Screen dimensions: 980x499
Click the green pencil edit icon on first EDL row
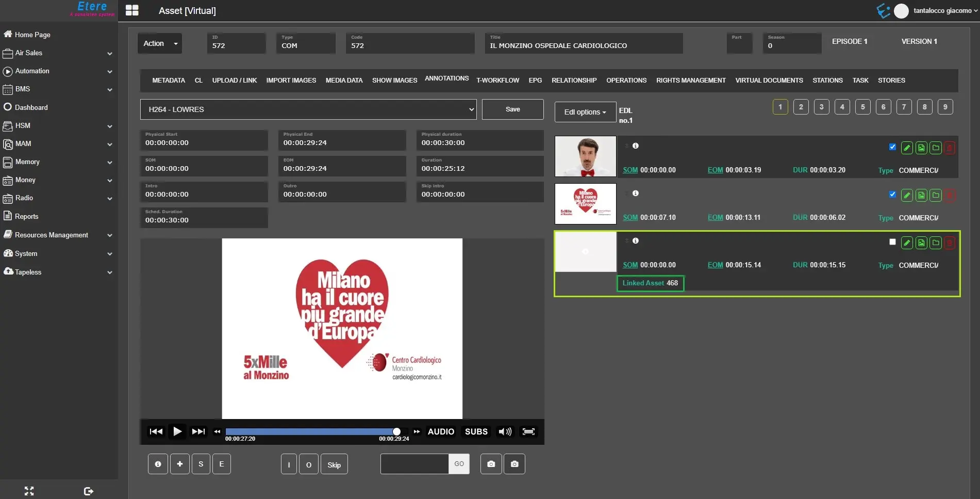click(907, 148)
